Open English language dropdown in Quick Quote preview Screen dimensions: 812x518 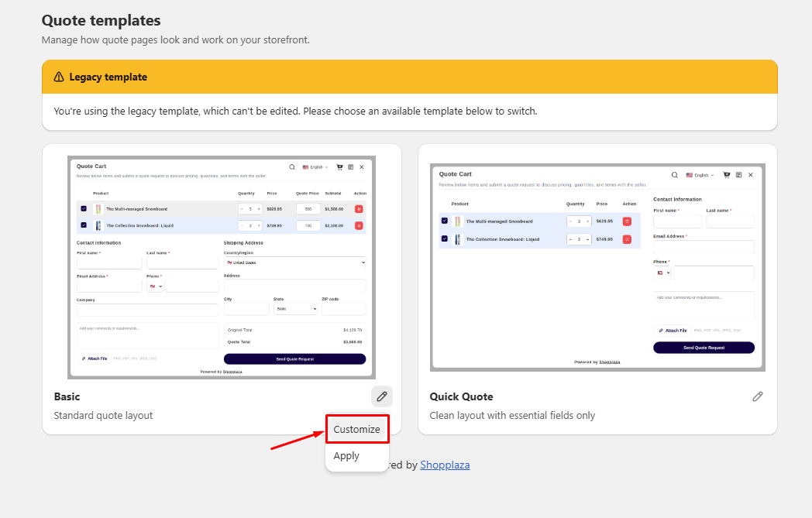pyautogui.click(x=700, y=175)
